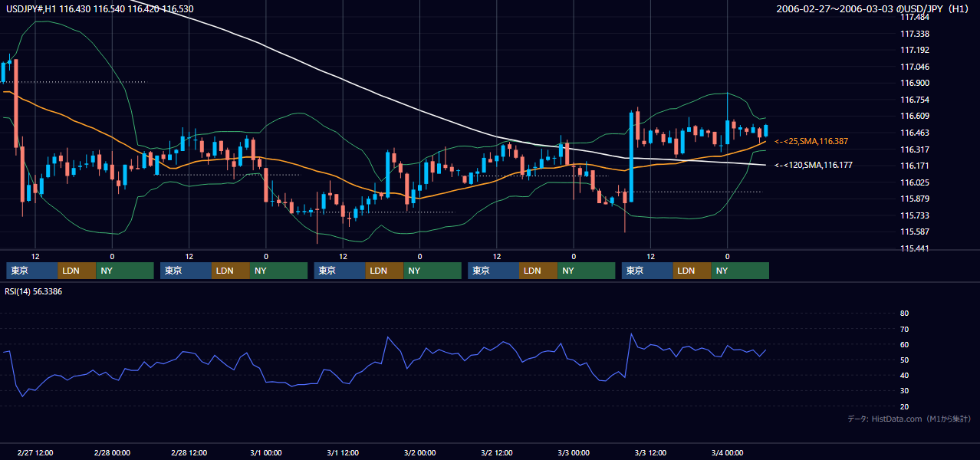The image size is (980, 460).
Task: Click price axis label 116.025
Action: [x=915, y=182]
